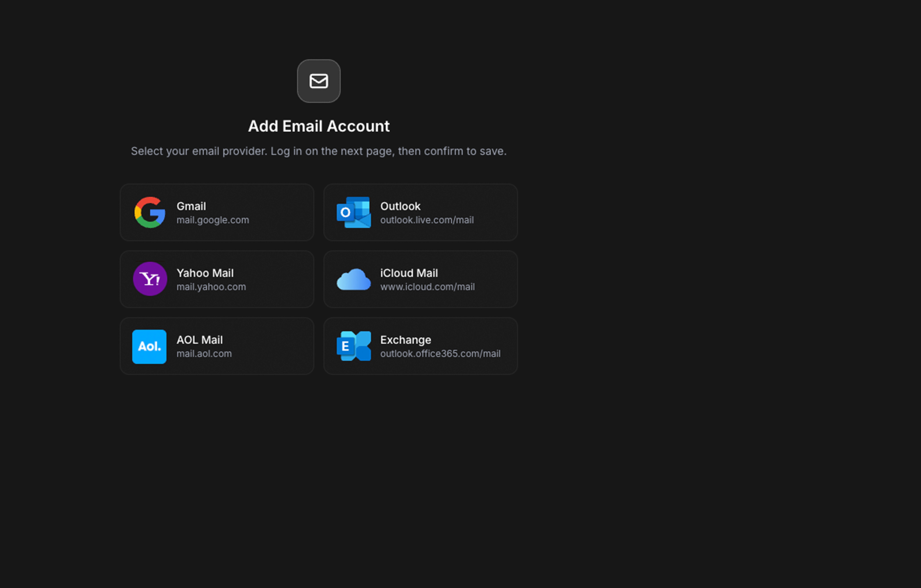This screenshot has height=588, width=921.
Task: Click the iCloud cloud icon
Action: pos(353,279)
